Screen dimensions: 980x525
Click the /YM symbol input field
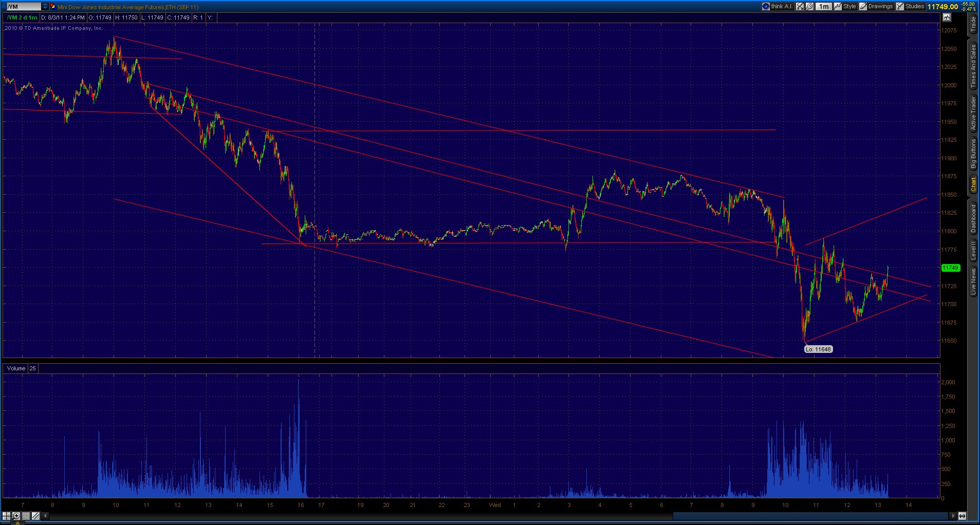[x=22, y=7]
